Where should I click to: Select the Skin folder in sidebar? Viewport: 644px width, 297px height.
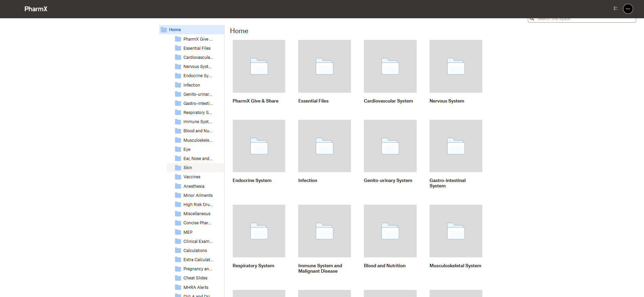click(x=196, y=168)
